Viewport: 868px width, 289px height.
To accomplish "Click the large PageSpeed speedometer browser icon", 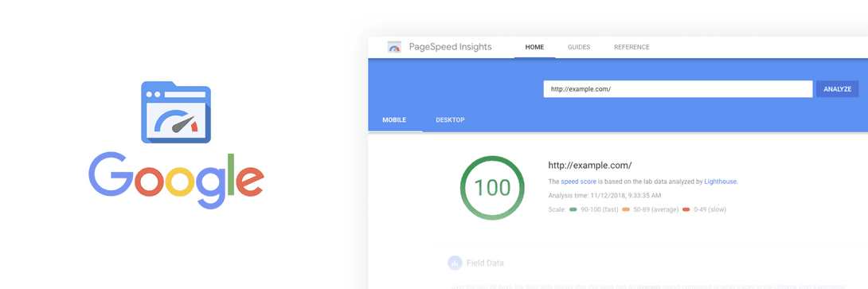I will pyautogui.click(x=176, y=112).
